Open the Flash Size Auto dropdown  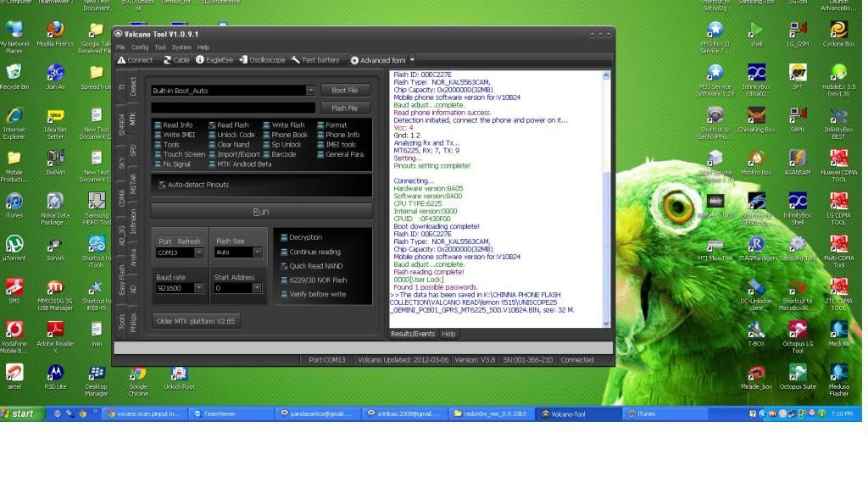[258, 252]
